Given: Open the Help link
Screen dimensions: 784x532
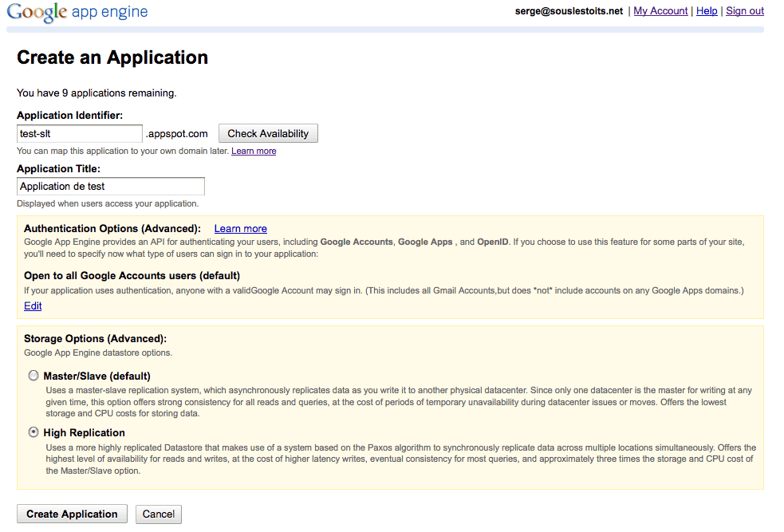Looking at the screenshot, I should click(707, 11).
